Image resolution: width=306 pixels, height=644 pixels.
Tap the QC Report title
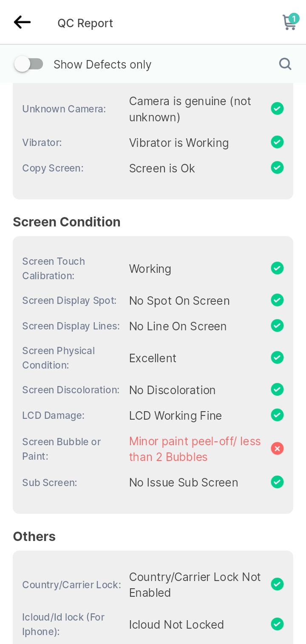[85, 23]
